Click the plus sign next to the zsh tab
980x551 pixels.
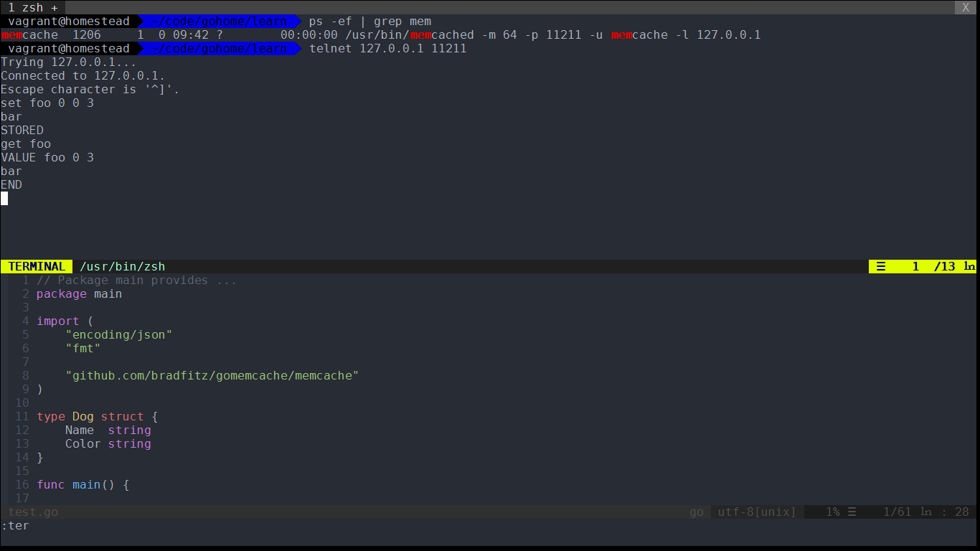(55, 7)
